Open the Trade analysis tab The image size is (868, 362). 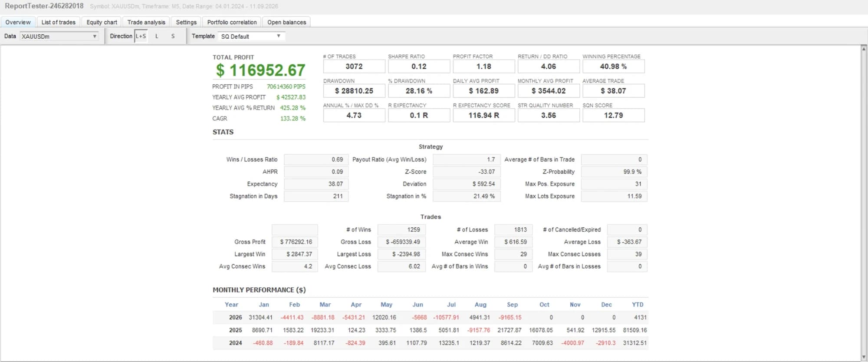click(x=146, y=22)
